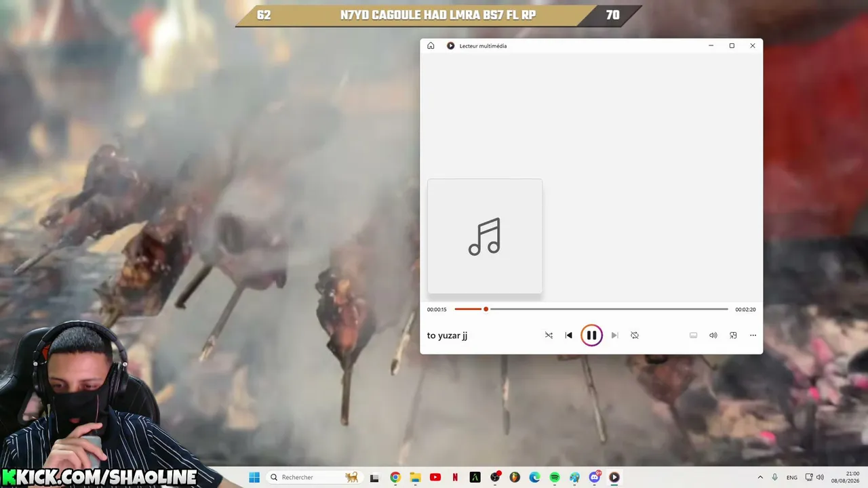
Task: Open the Windows Start menu
Action: [254, 477]
